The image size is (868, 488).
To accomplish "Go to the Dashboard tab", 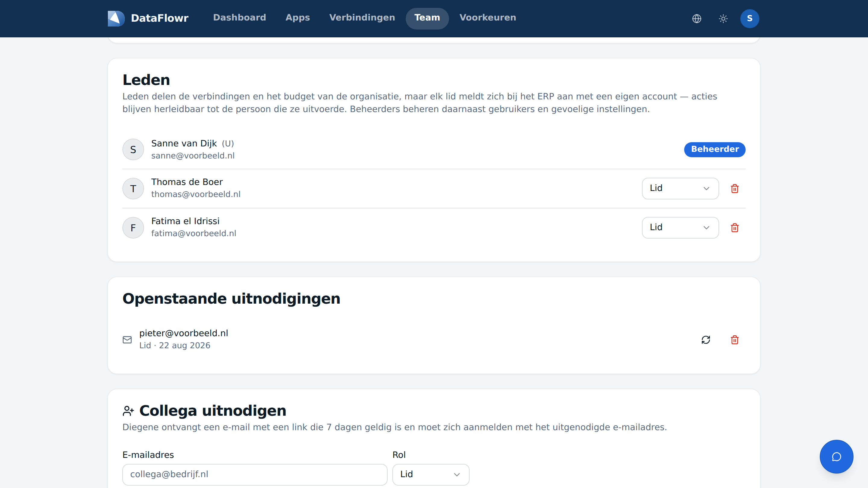I will pyautogui.click(x=239, y=17).
